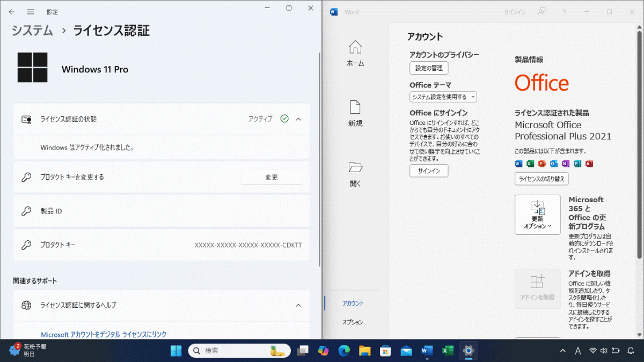The image size is (644, 362).
Task: Click the key icon beside プロダクト キーを変更する
Action: coord(26,177)
